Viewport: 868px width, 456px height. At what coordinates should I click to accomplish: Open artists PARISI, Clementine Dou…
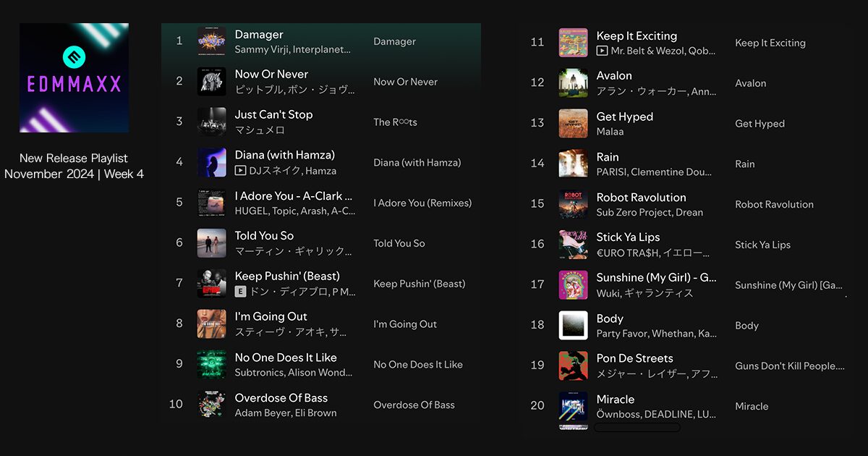click(x=654, y=172)
